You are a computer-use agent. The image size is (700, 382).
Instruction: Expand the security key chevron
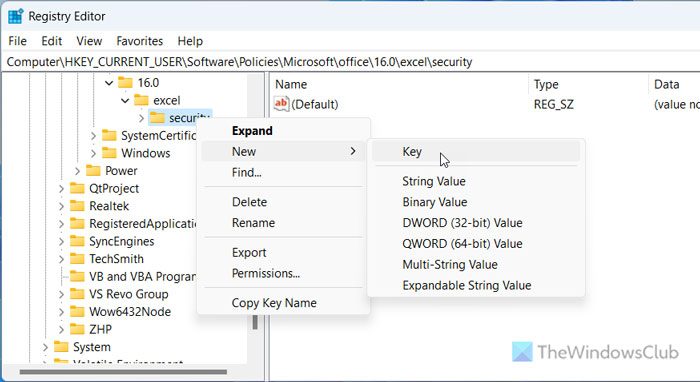click(141, 118)
